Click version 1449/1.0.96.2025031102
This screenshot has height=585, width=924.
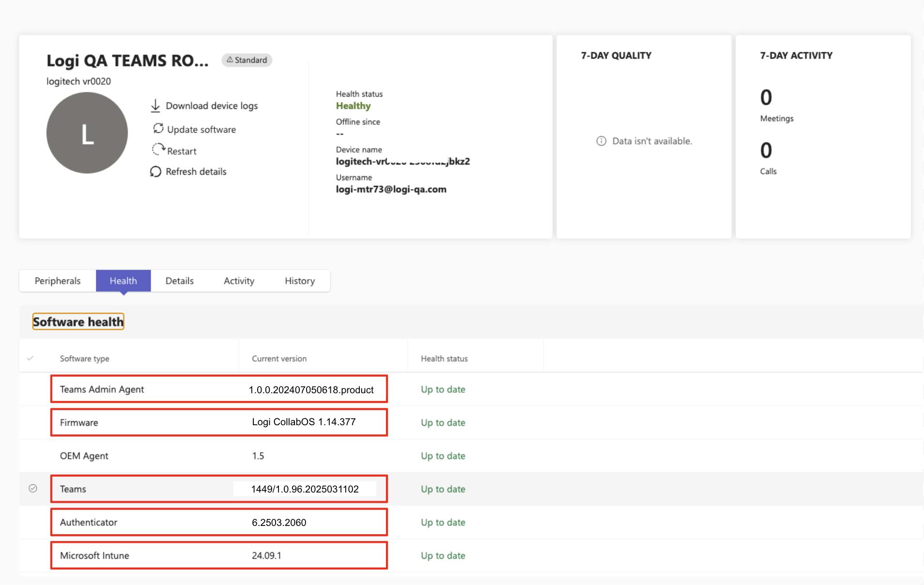pyautogui.click(x=305, y=489)
